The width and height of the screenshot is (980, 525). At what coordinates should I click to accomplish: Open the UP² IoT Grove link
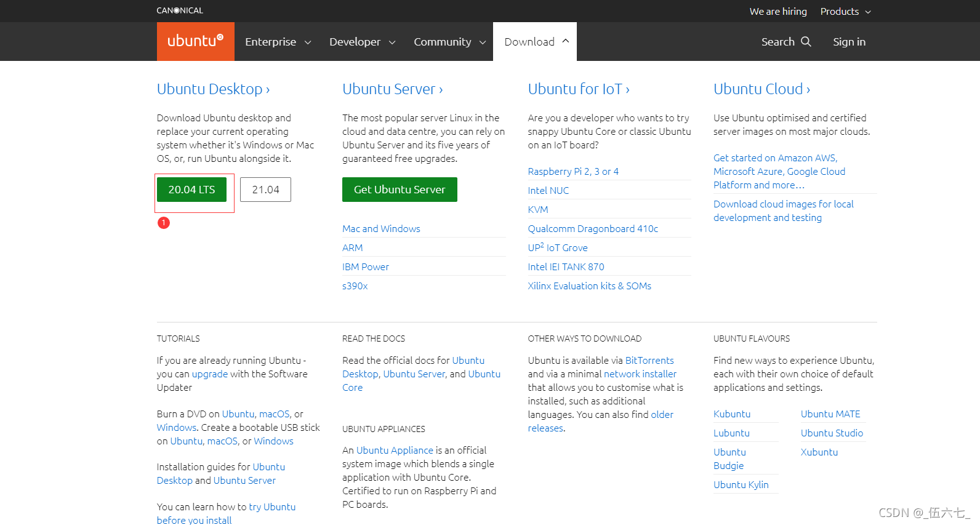point(558,247)
